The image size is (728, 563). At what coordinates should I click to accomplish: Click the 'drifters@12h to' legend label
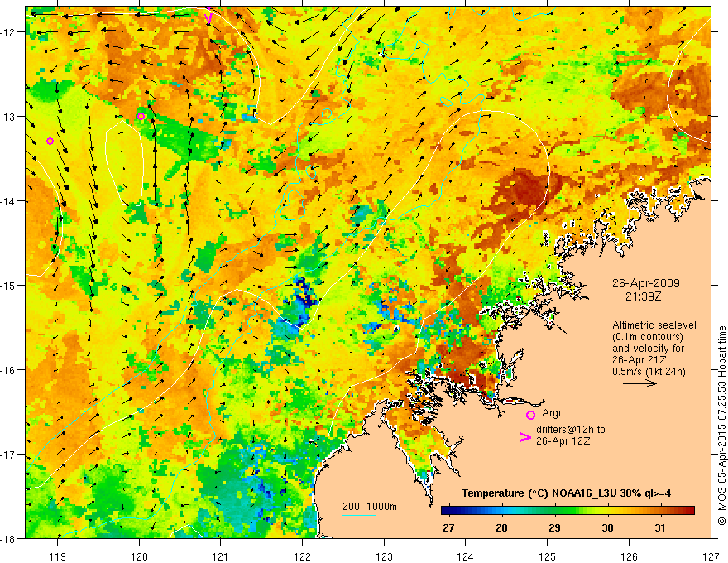point(571,430)
